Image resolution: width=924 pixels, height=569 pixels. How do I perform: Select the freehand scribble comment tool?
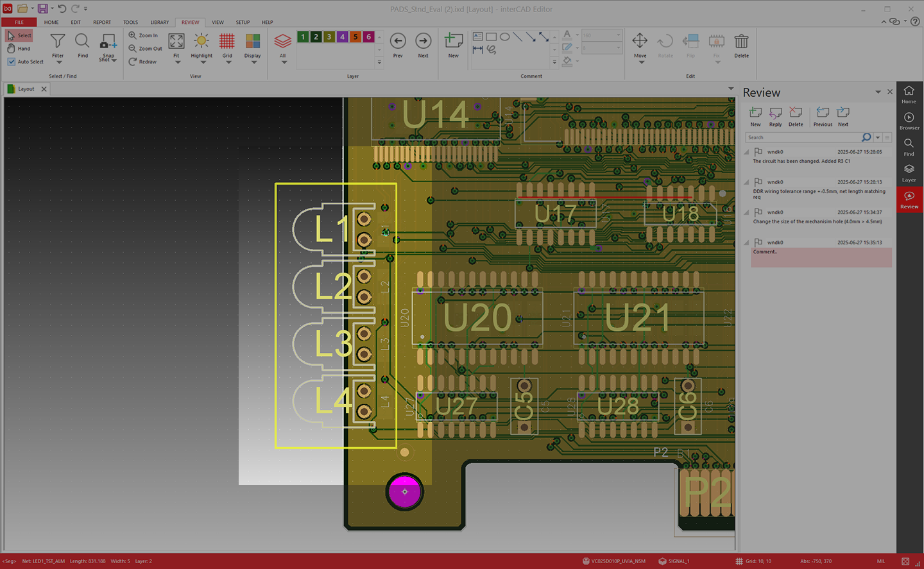pos(492,49)
